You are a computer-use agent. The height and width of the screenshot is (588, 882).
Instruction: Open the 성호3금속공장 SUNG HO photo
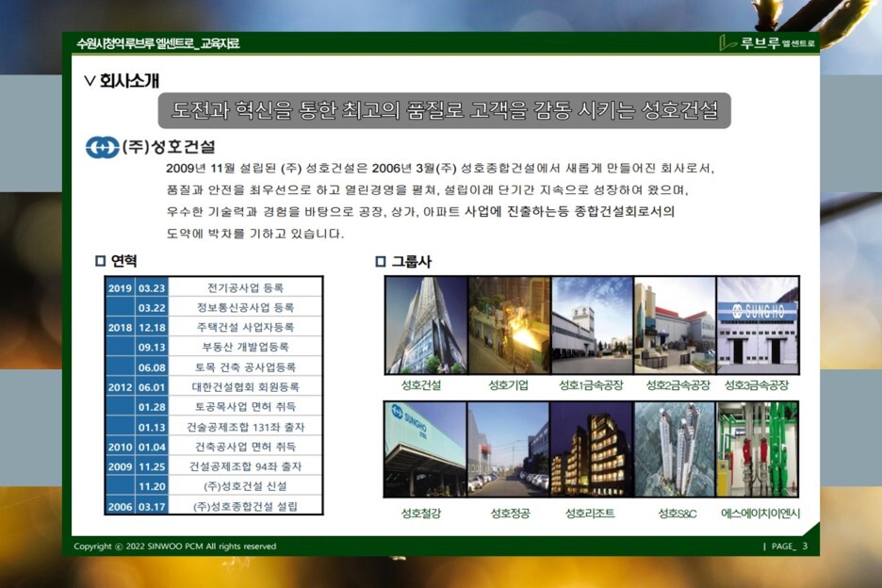pyautogui.click(x=757, y=325)
